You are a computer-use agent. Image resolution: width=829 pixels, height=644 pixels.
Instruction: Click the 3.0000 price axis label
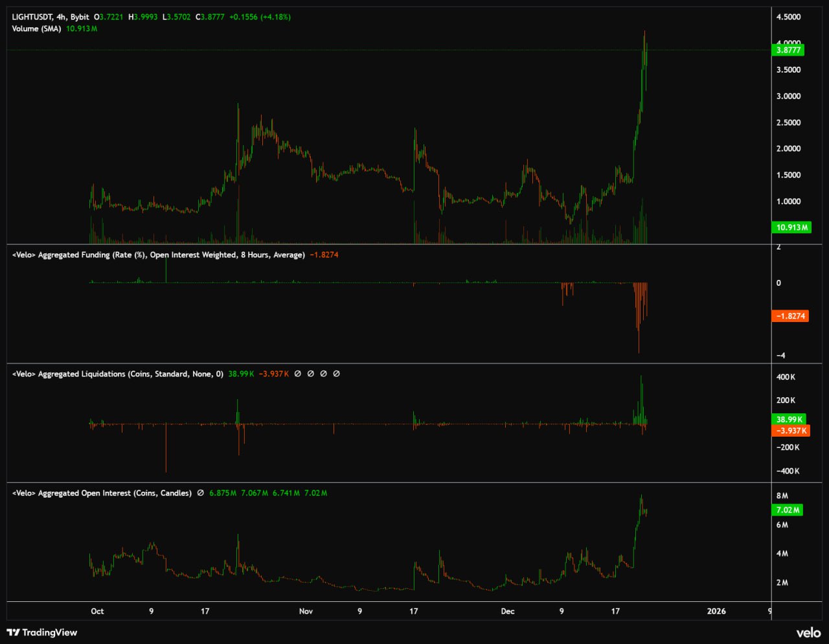(788, 97)
